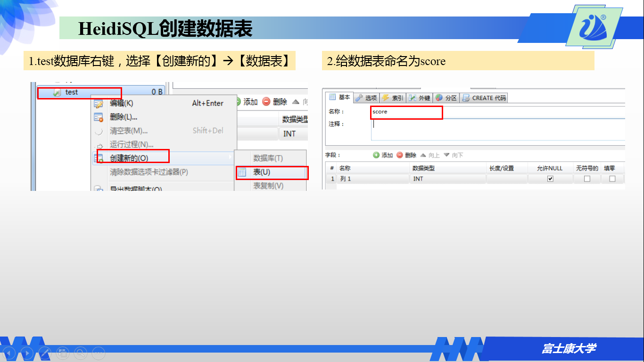Open the magnifier zoom icon at bottom left
Screen dimensions: 644x362
point(81,353)
